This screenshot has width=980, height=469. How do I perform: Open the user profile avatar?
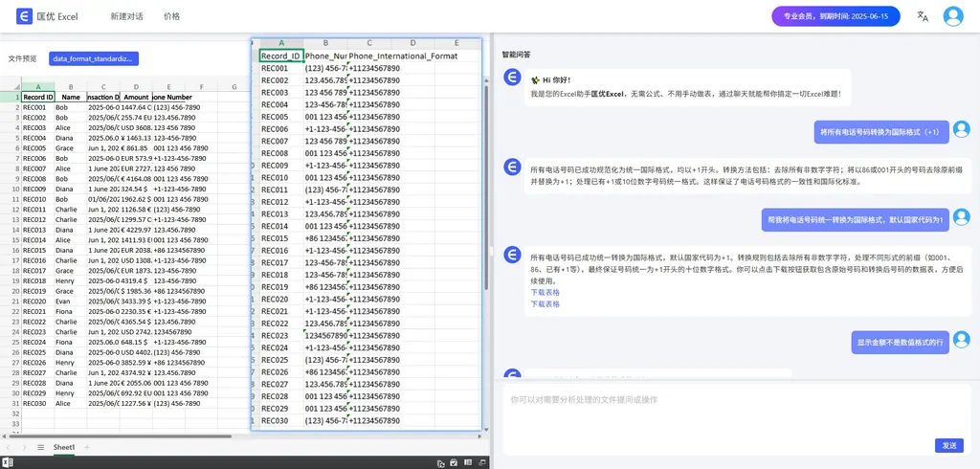[x=952, y=16]
